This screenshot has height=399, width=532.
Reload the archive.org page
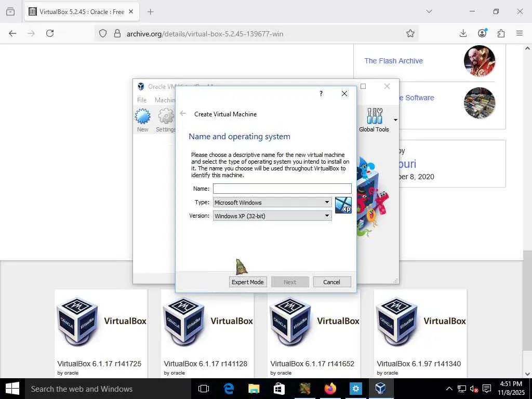point(50,33)
